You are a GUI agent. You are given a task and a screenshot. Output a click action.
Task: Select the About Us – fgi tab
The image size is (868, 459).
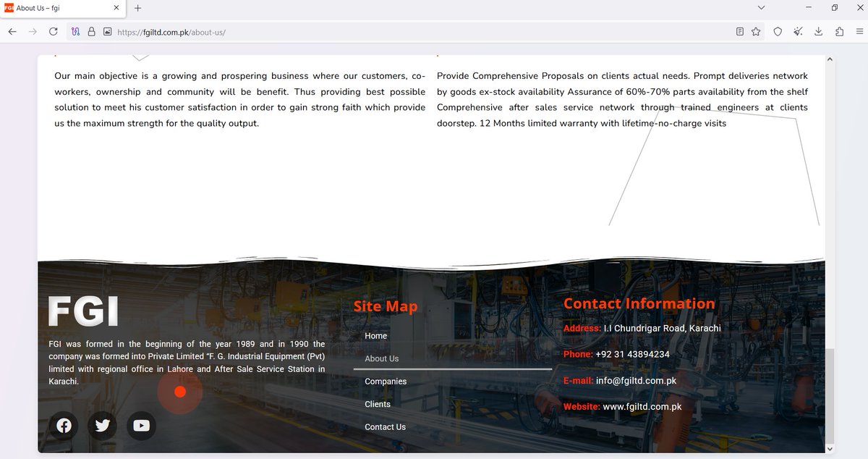(58, 7)
